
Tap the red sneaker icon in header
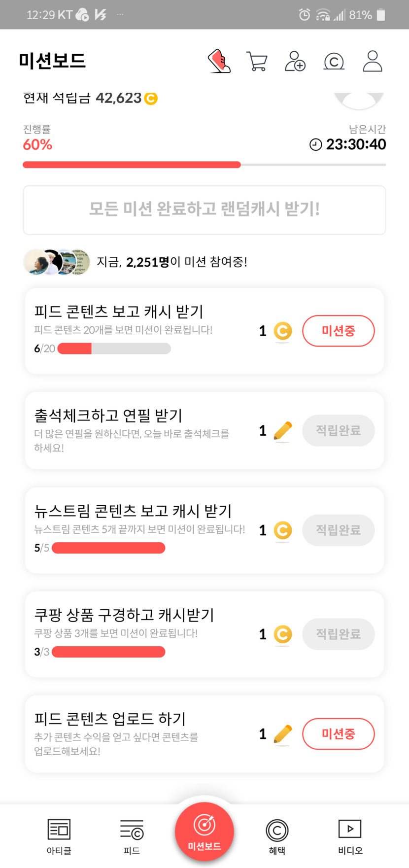pos(219,61)
